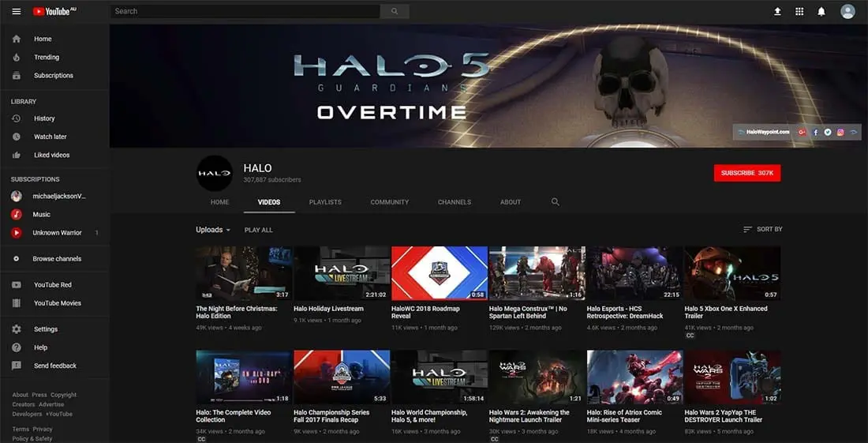Click Halo World Championship video title
Image resolution: width=868 pixels, height=443 pixels.
tap(429, 416)
